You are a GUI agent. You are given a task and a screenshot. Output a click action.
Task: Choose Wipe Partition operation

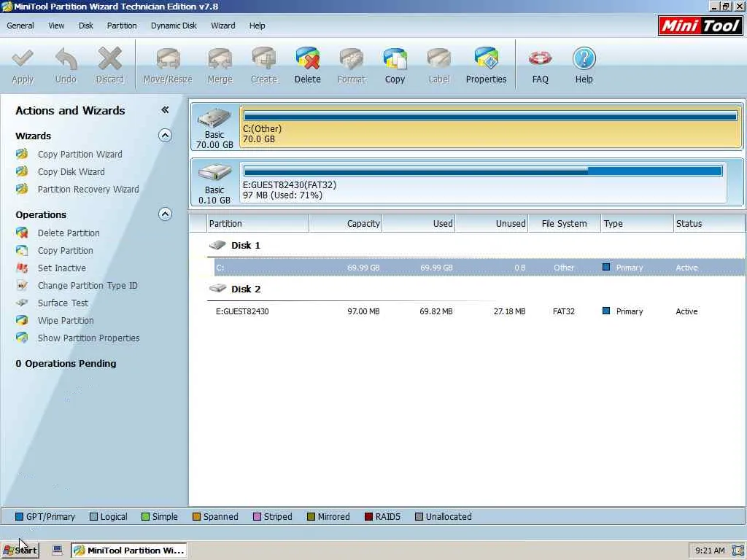pyautogui.click(x=66, y=321)
